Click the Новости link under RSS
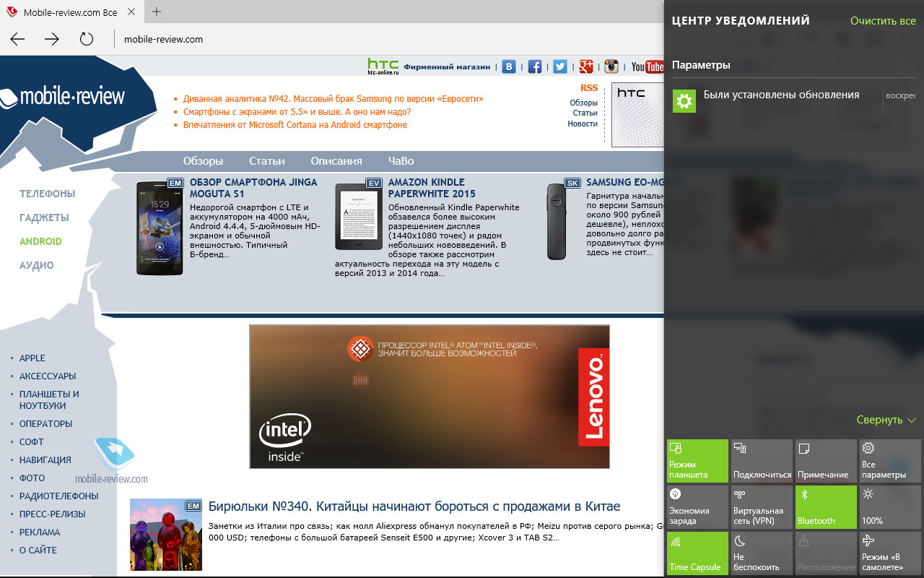This screenshot has height=578, width=924. click(x=583, y=124)
